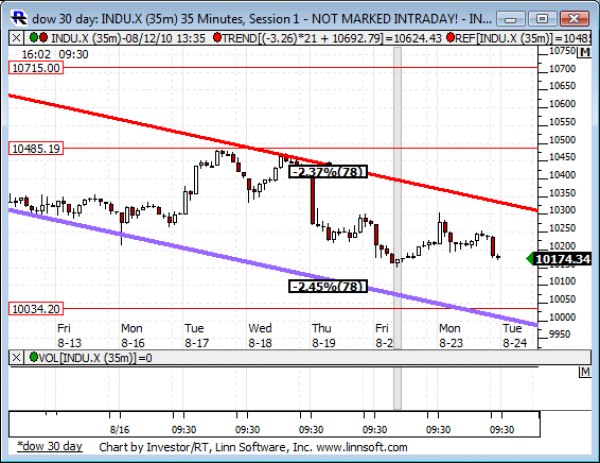Click Chart by Investor/RT credit text
Screen dimensions: 600x463
253,447
